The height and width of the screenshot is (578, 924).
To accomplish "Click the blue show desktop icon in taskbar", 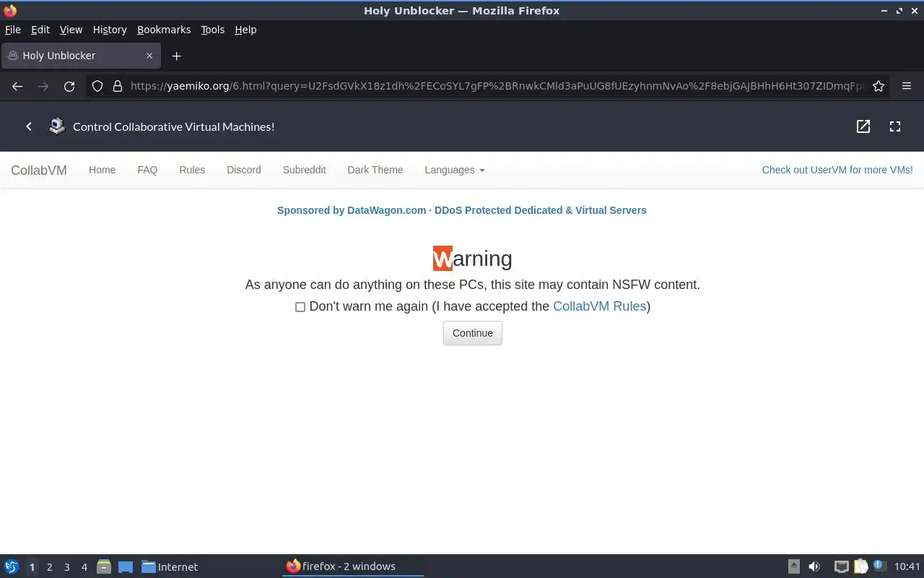I will click(126, 566).
